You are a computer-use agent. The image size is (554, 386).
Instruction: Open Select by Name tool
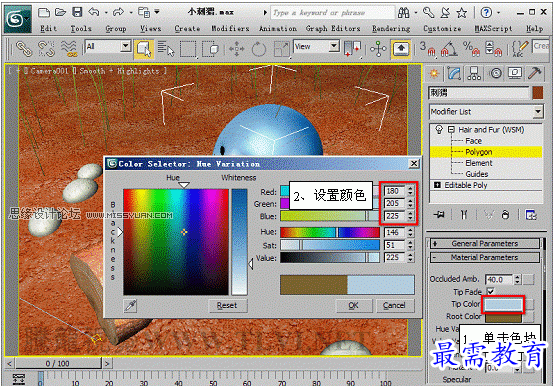[x=166, y=49]
